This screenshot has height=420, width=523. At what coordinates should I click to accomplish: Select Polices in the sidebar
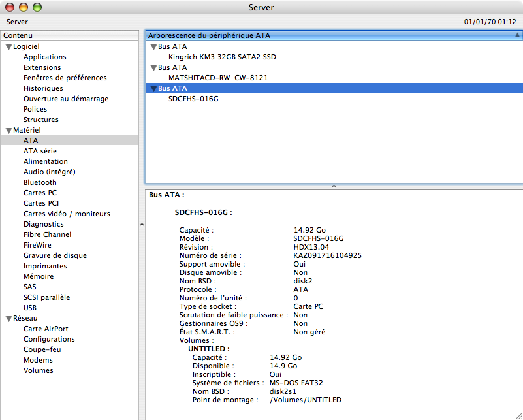35,109
